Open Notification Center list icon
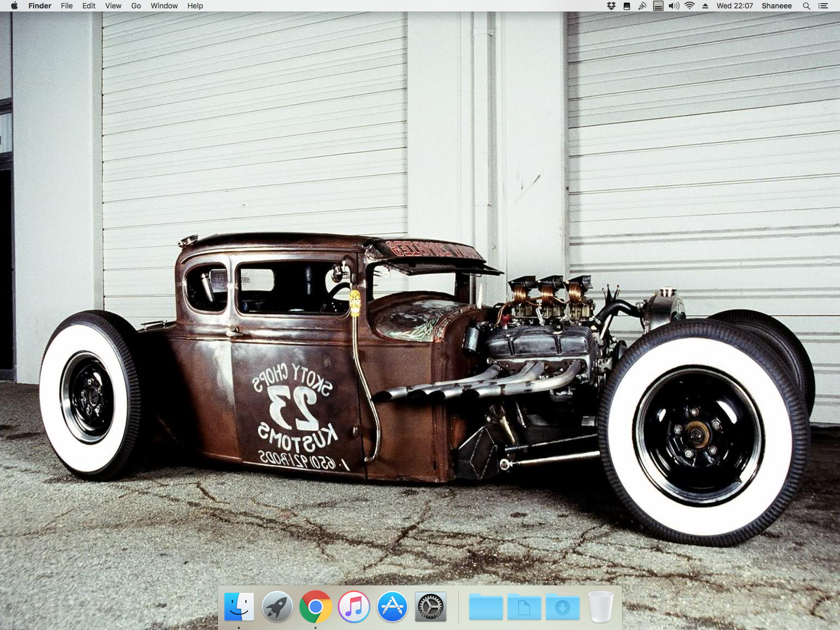 point(823,6)
